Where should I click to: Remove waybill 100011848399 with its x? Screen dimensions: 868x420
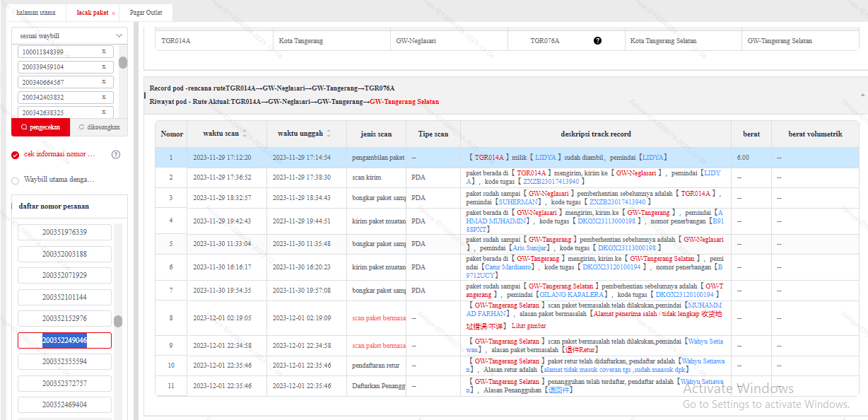[x=103, y=52]
